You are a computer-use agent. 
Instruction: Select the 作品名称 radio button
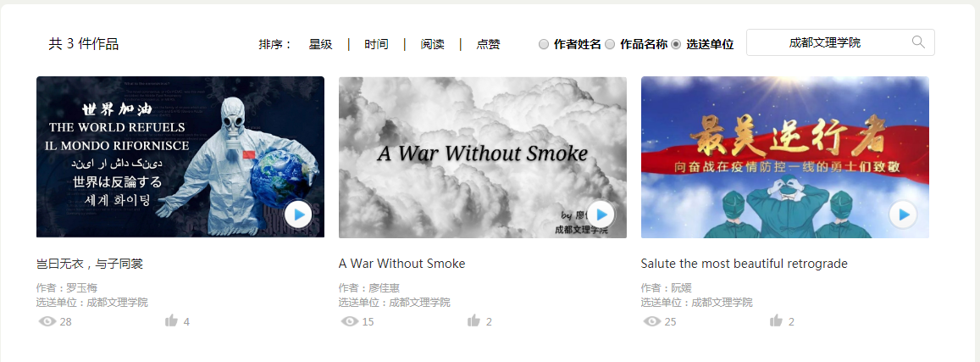click(x=610, y=44)
